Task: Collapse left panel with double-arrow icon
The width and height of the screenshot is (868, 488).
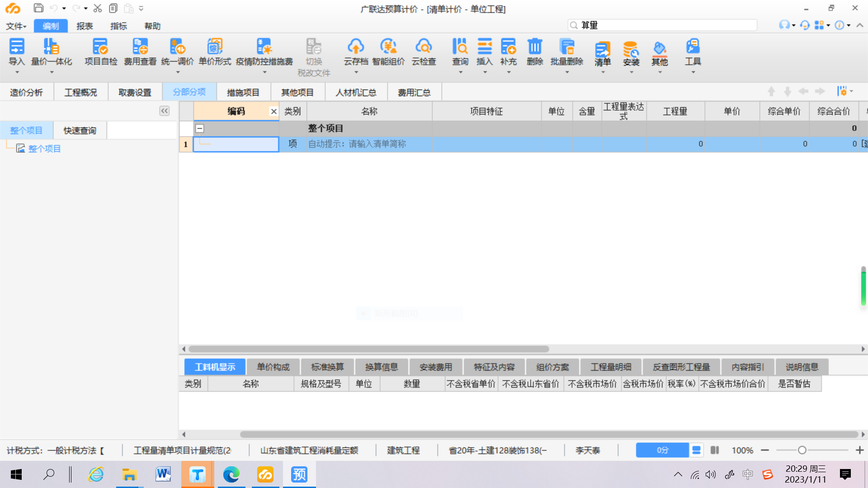Action: pyautogui.click(x=164, y=111)
